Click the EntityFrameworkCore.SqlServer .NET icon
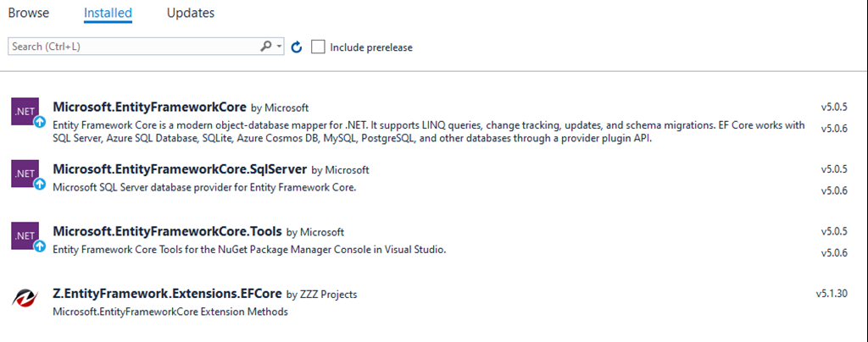The image size is (868, 342). click(x=25, y=174)
